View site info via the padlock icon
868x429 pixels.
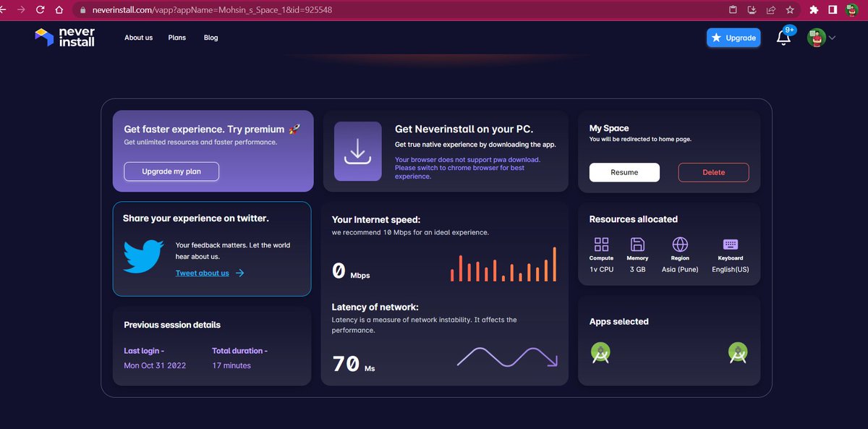coord(82,10)
